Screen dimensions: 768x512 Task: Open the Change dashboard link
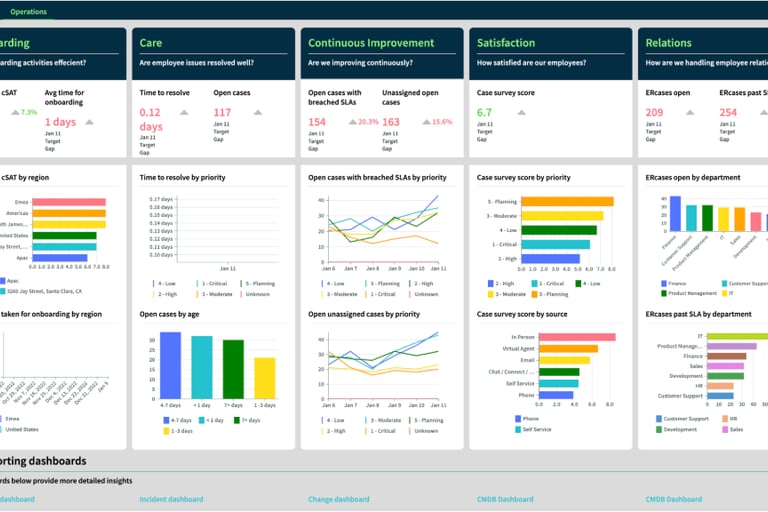(338, 499)
